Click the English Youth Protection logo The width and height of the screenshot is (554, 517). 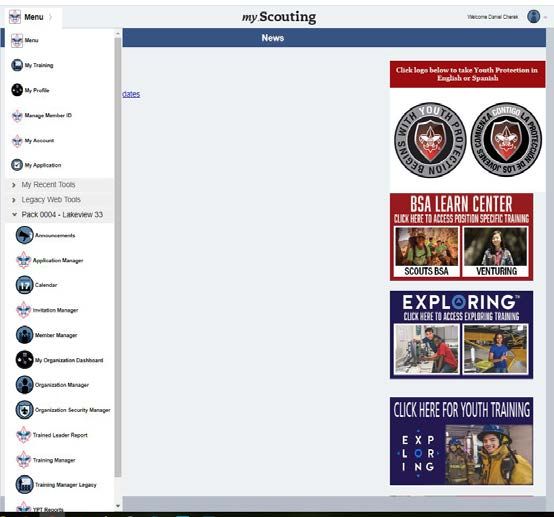pos(430,140)
